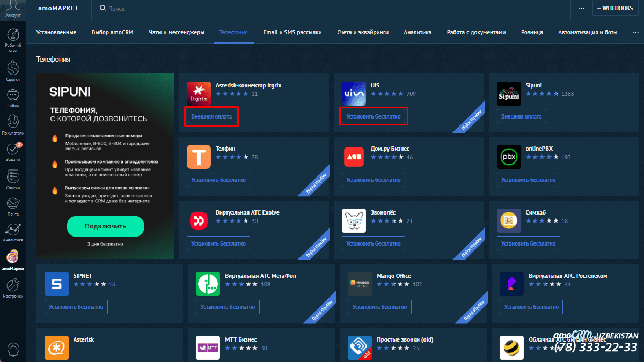The image size is (644, 362).
Task: Click the Sipuni app logo
Action: coord(509,93)
